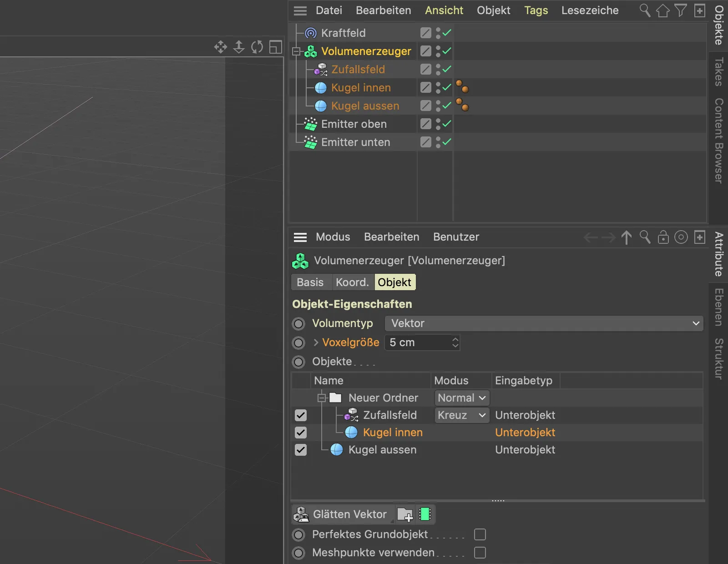Enable Perfektes Grundobjekt checkbox
This screenshot has width=728, height=564.
(x=480, y=534)
